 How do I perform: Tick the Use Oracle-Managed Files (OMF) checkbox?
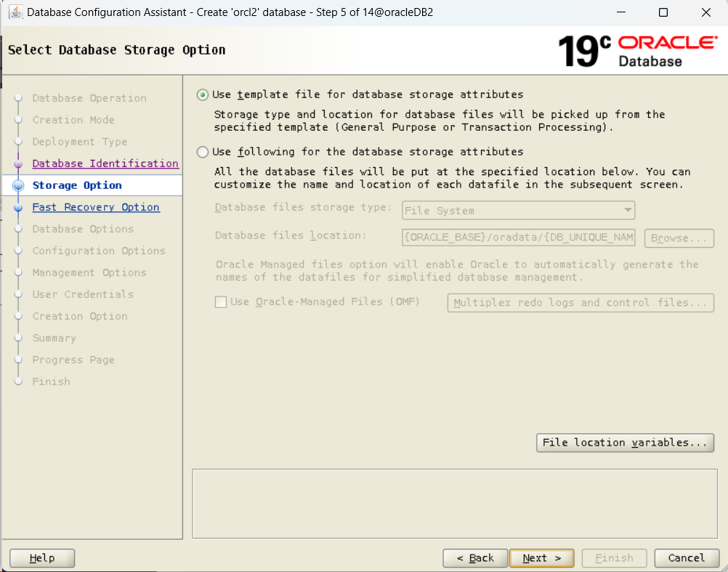(221, 302)
